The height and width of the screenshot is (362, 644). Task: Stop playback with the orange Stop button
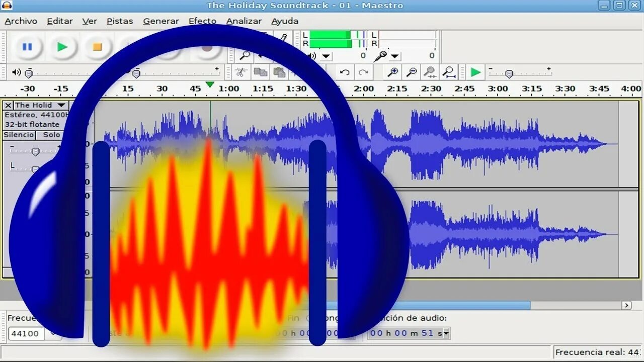coord(97,47)
